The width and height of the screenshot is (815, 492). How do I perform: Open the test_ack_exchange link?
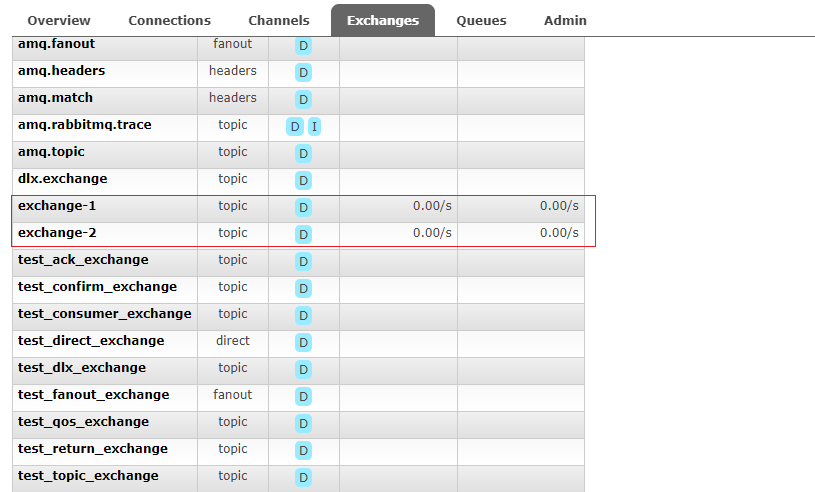click(83, 260)
